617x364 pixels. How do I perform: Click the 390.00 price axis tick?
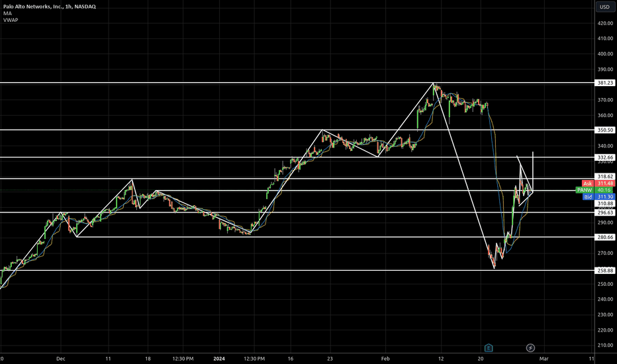click(x=605, y=69)
